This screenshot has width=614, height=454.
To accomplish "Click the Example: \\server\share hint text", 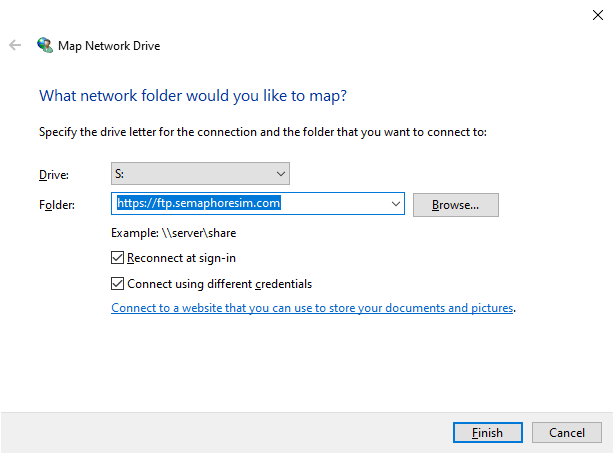I will pos(173,233).
